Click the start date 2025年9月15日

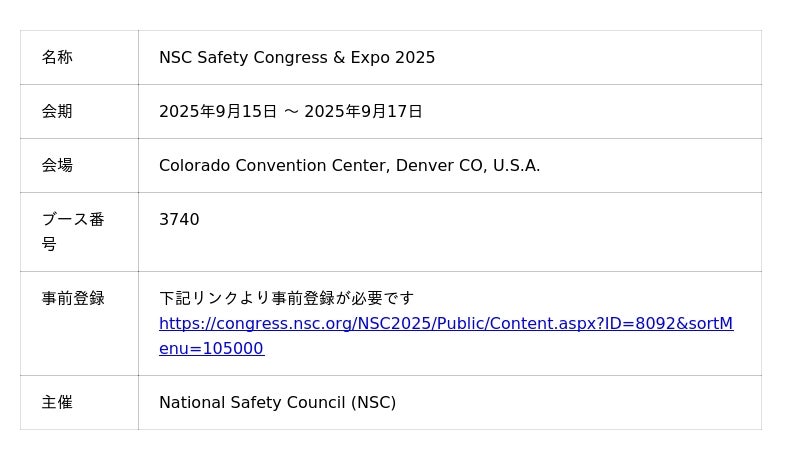(217, 112)
